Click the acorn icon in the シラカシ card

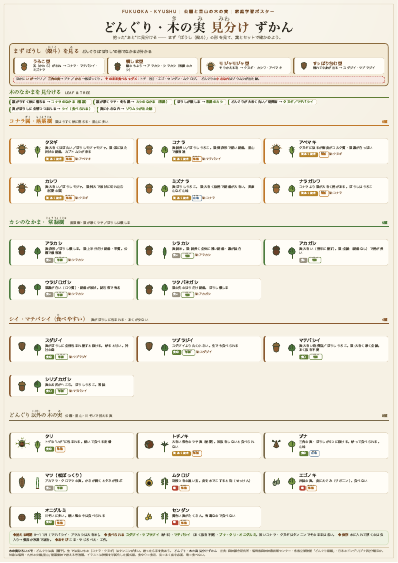coord(149,251)
